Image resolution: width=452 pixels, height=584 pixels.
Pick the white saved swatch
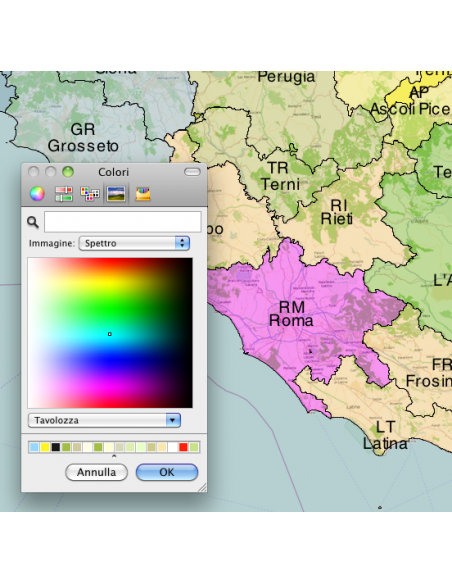172,447
